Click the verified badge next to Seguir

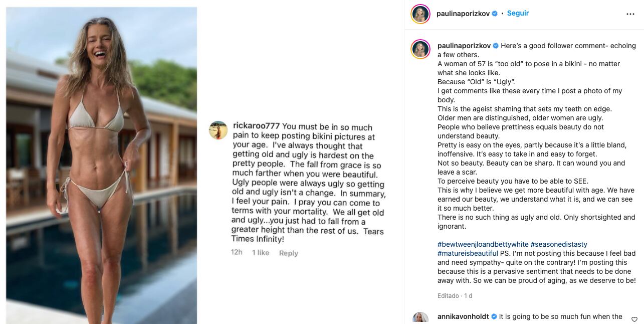pos(495,14)
